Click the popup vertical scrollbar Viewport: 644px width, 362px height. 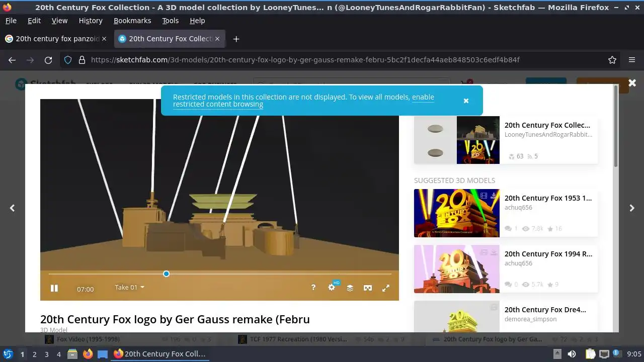pos(616,126)
